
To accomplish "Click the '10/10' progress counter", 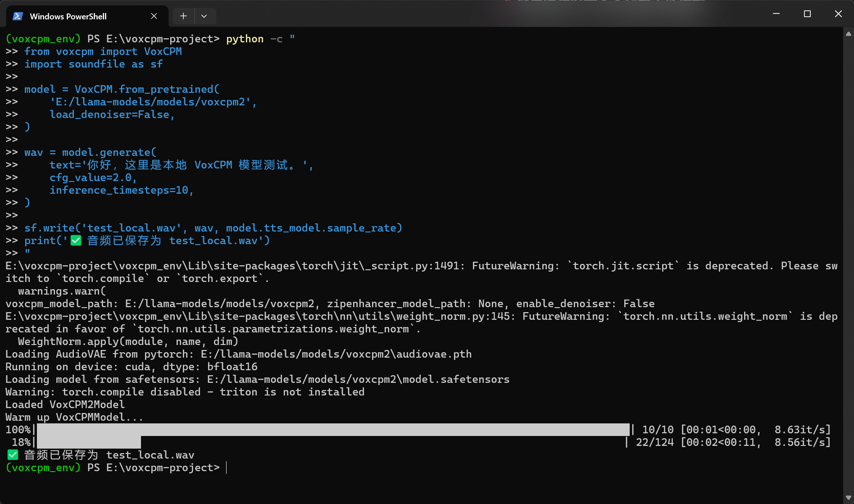I will pos(658,430).
